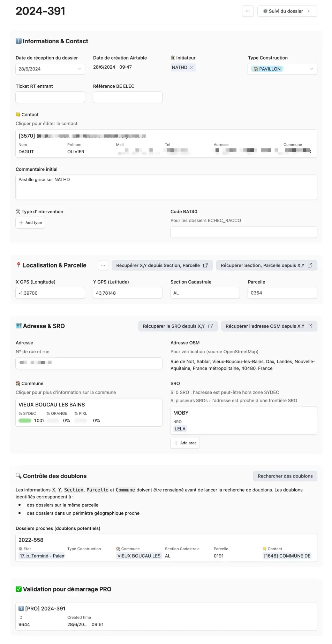Edit the Section Cadastrale field
The width and height of the screenshot is (332, 644).
[205, 293]
